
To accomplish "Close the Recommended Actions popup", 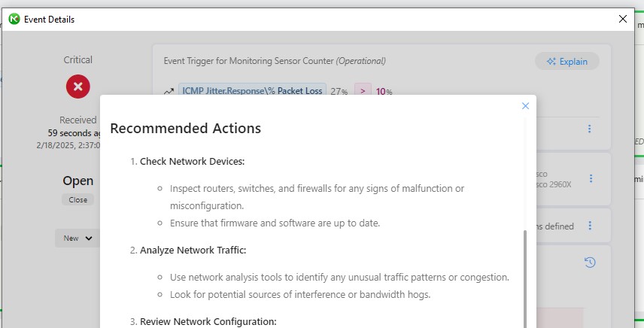I will pos(525,106).
